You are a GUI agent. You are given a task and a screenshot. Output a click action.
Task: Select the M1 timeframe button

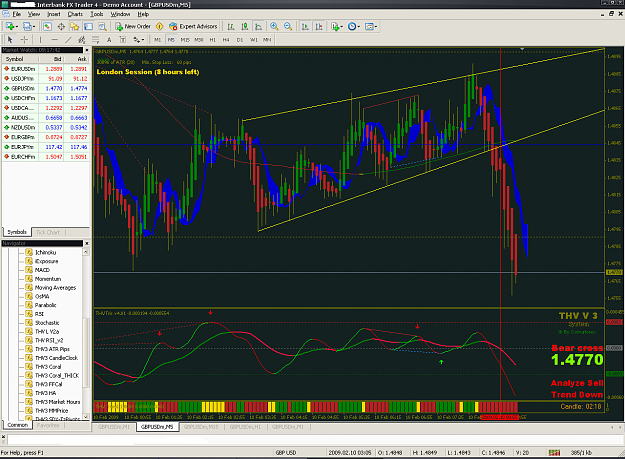[x=157, y=40]
